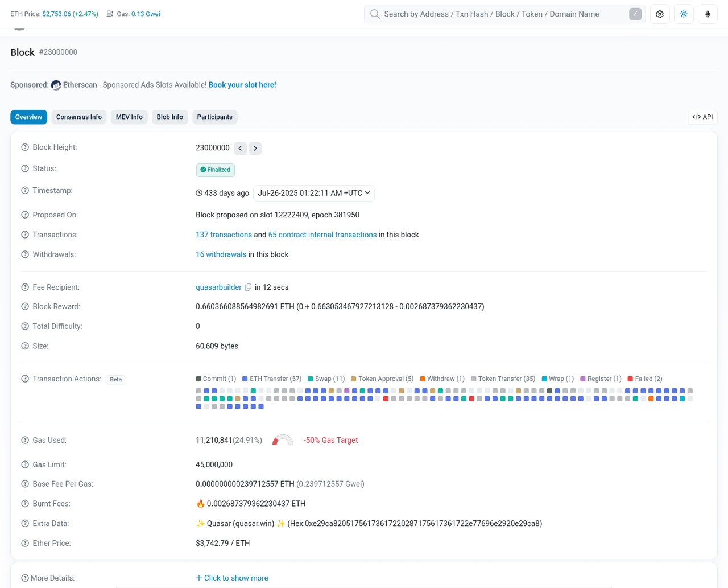
Task: Click the help icon beside Extra Data
Action: coord(25,524)
